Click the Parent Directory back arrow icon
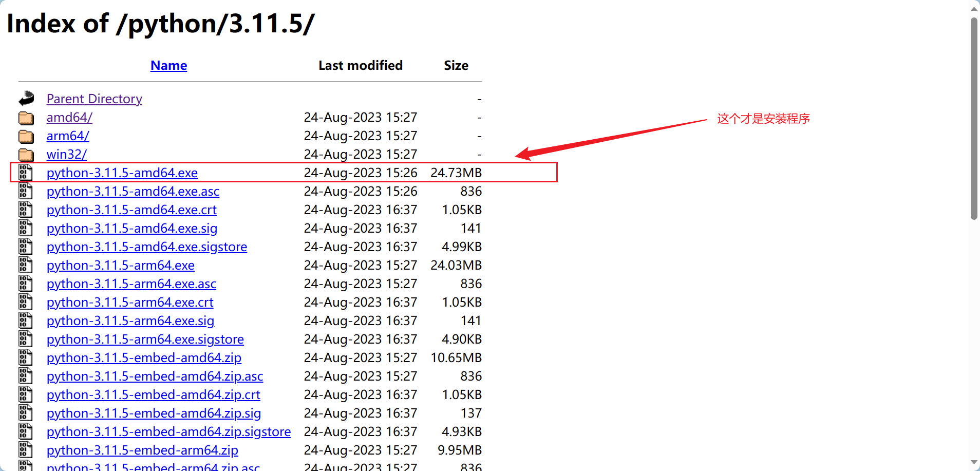Viewport: 980px width, 471px height. coord(26,99)
